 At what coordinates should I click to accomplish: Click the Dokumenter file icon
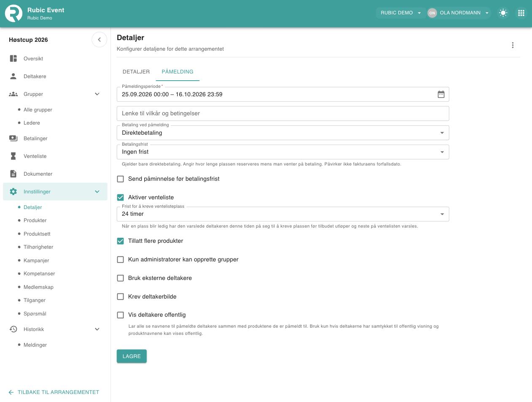14,174
